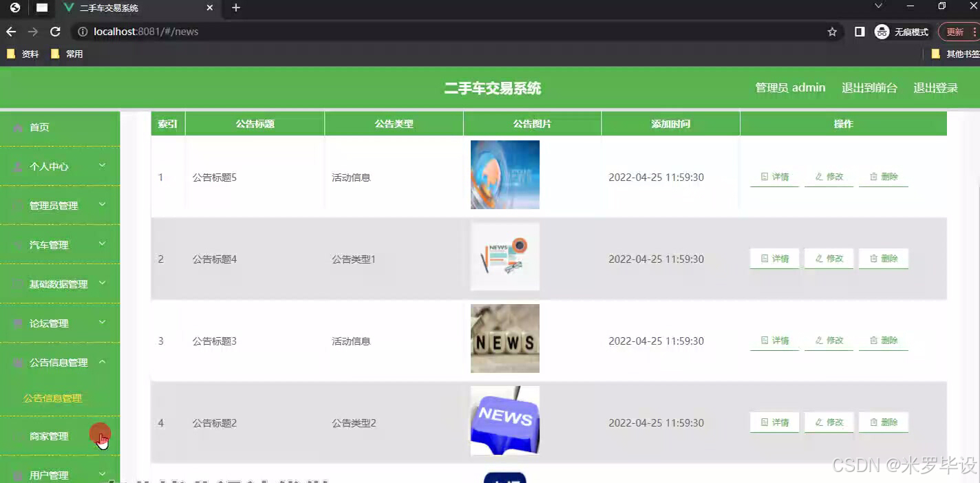Click the 个人中心 sidebar icon
The width and height of the screenshot is (980, 483).
[x=18, y=167]
